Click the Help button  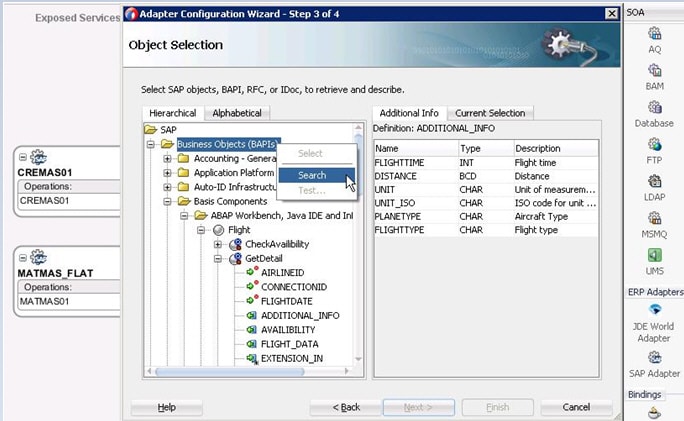[x=167, y=407]
